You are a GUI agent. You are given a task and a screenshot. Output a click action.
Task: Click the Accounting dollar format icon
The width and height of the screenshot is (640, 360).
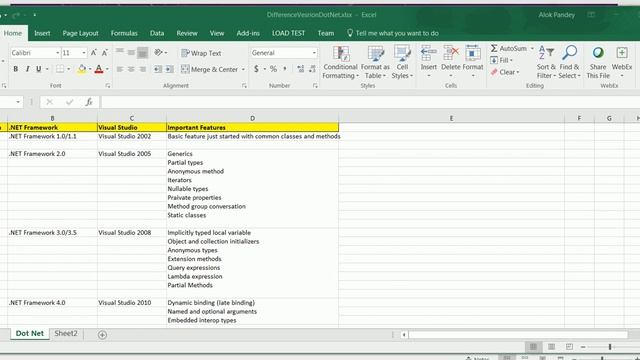(256, 69)
